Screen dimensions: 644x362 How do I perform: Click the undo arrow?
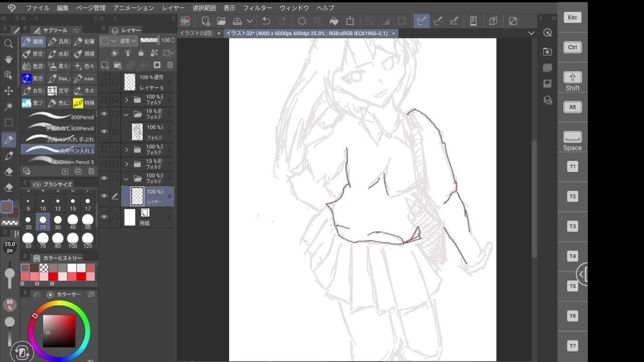point(266,21)
